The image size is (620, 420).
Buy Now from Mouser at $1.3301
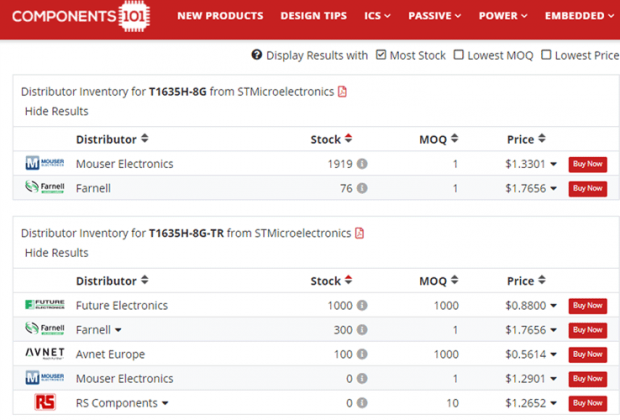pyautogui.click(x=588, y=164)
